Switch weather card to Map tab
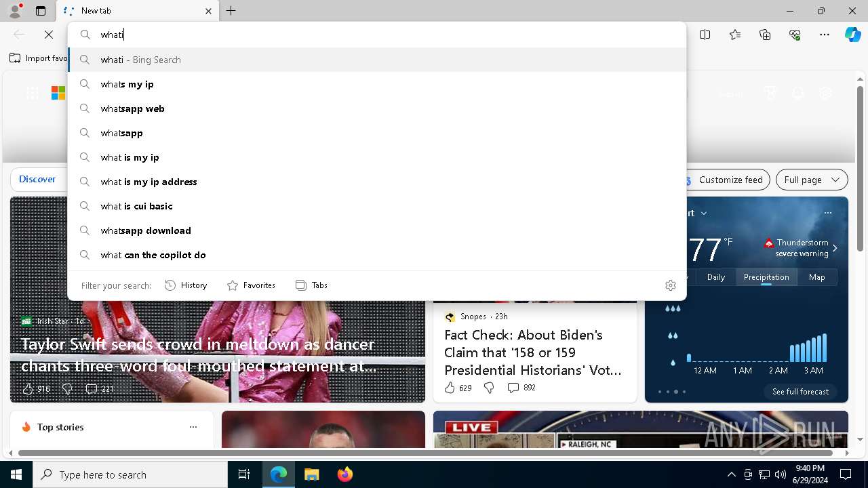Screen dimensions: 868x488 (817, 277)
